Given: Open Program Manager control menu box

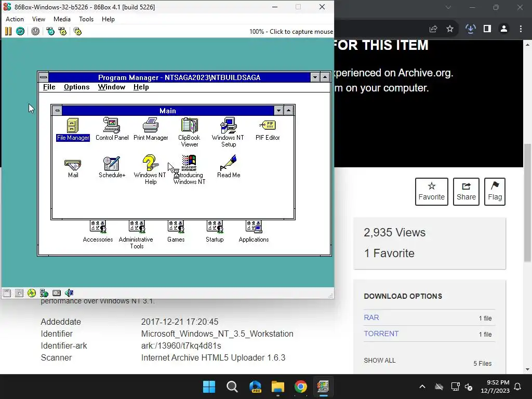Looking at the screenshot, I should click(44, 77).
